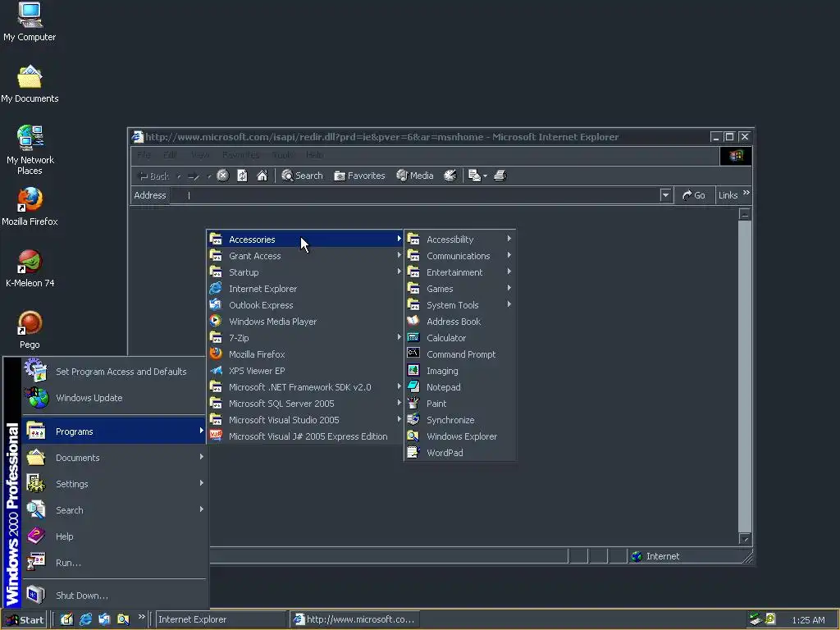Launch Pego desktop shortcut

30,330
